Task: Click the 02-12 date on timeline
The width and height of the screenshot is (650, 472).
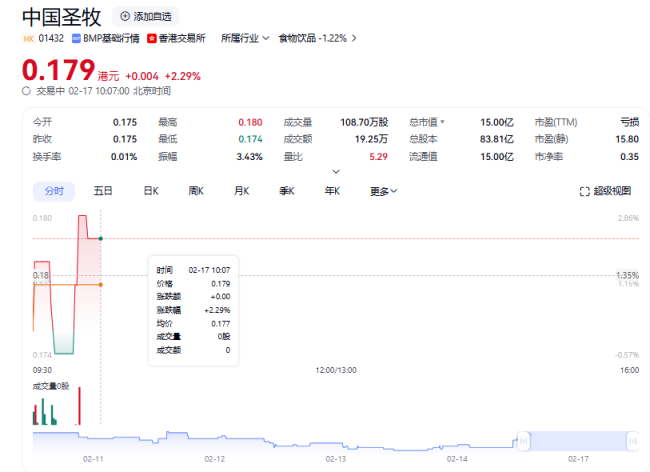Action: point(215,459)
